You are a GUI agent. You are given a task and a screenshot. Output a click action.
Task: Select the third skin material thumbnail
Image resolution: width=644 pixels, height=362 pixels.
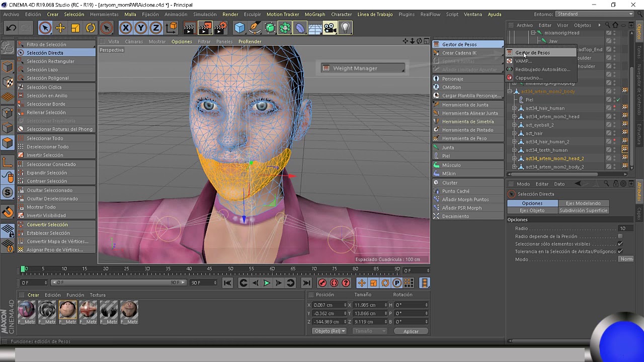tap(67, 310)
